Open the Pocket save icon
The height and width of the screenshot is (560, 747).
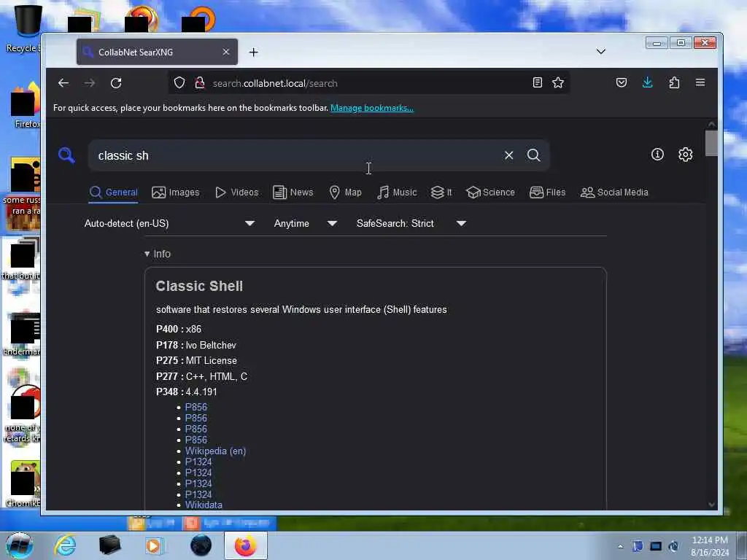pos(622,83)
